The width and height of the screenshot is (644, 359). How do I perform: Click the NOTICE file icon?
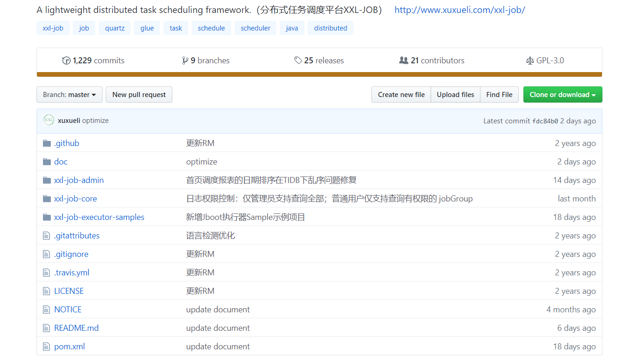[x=46, y=310]
